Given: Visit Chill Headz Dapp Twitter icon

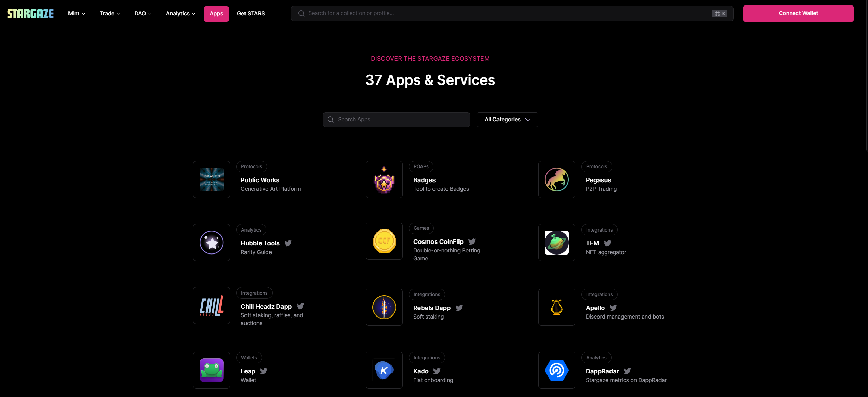Looking at the screenshot, I should click(300, 306).
